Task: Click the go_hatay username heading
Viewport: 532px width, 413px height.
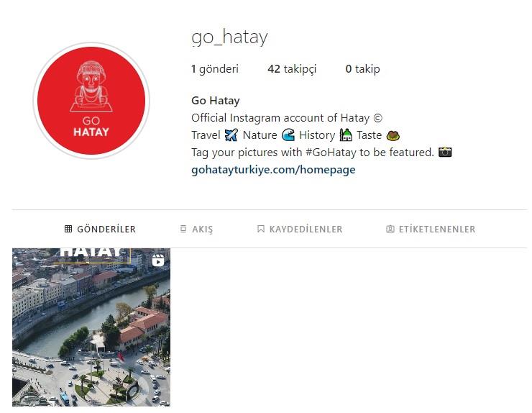Action: coord(230,37)
